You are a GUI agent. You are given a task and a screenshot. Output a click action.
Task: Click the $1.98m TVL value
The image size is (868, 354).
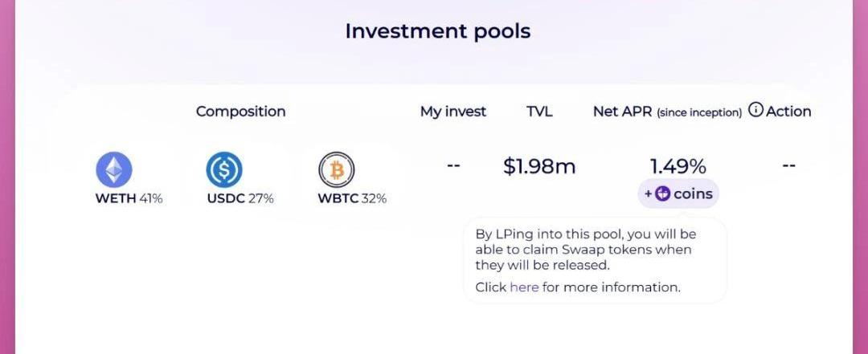[539, 166]
